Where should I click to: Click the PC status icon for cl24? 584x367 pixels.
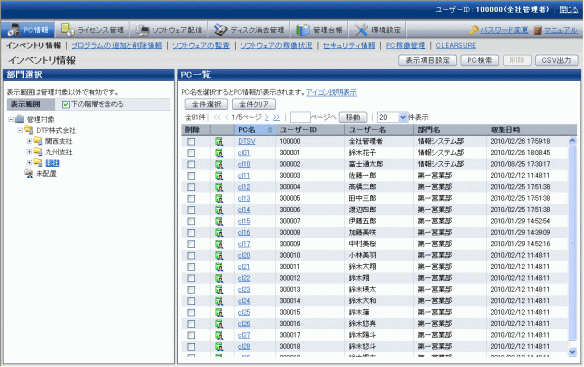219,301
